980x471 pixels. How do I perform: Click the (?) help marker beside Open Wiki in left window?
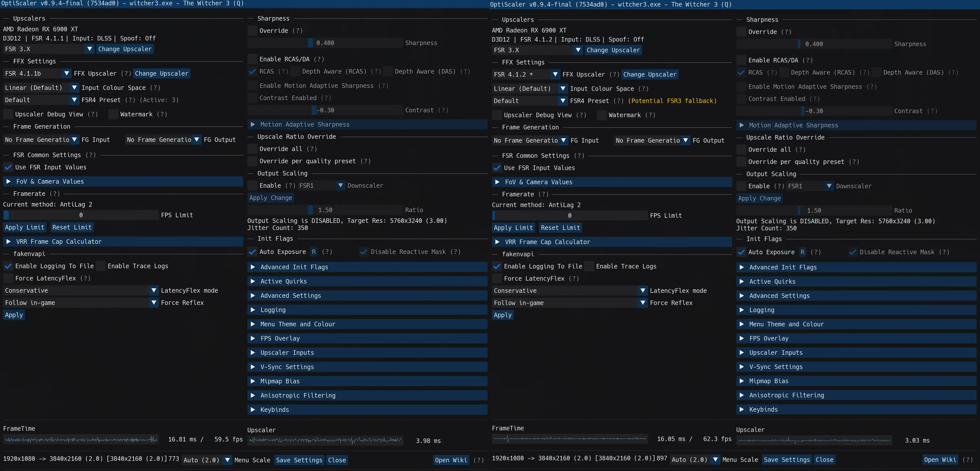pos(479,460)
